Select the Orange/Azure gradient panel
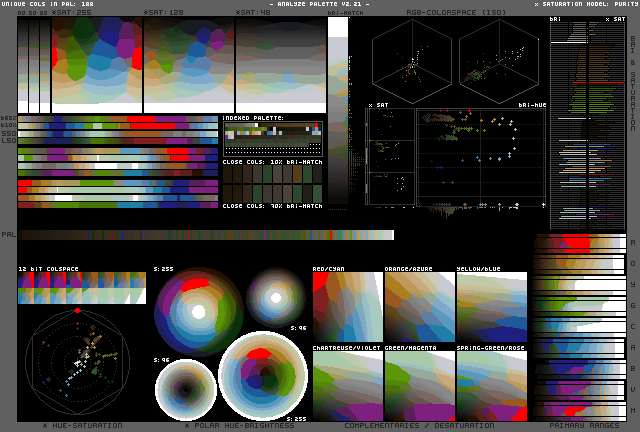 point(419,308)
